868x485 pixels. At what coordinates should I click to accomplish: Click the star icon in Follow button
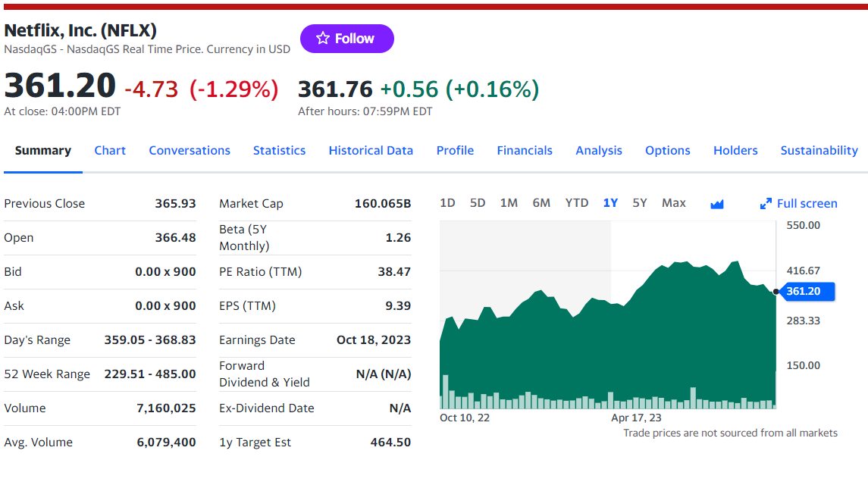click(x=323, y=38)
